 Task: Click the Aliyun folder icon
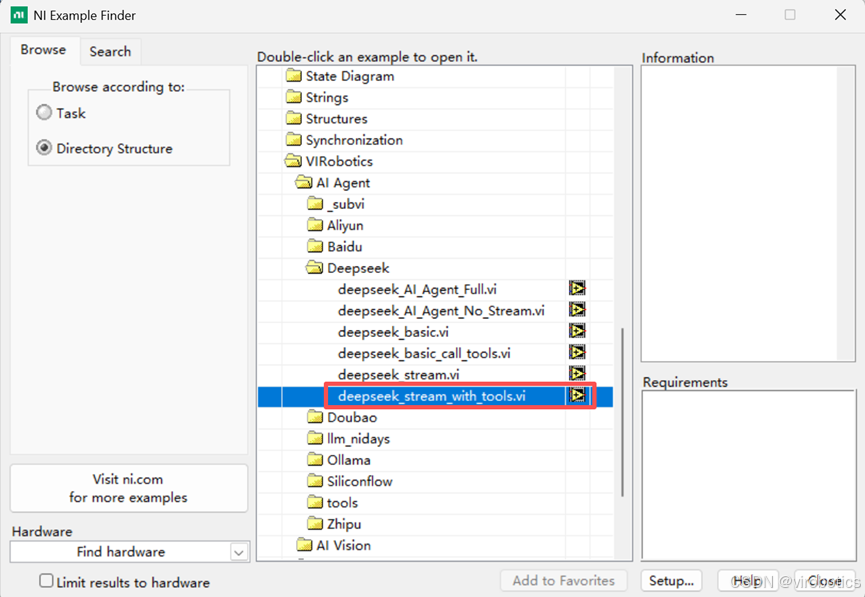click(315, 225)
